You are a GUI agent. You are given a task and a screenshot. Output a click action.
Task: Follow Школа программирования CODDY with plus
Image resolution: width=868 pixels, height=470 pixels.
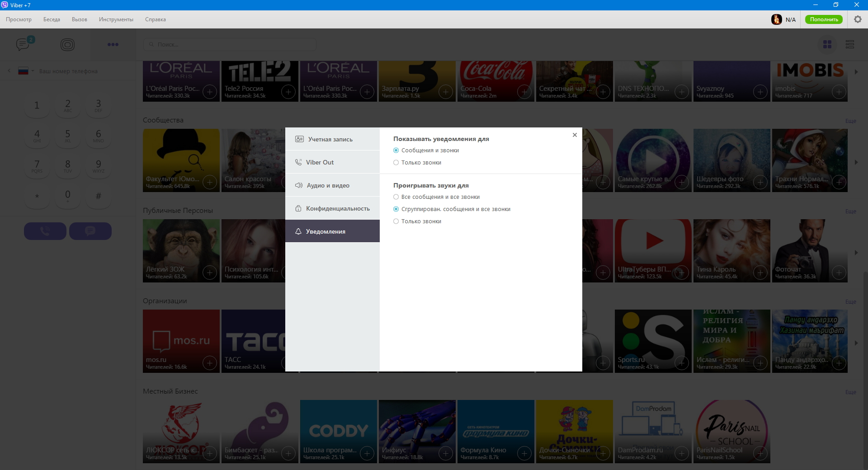point(367,453)
